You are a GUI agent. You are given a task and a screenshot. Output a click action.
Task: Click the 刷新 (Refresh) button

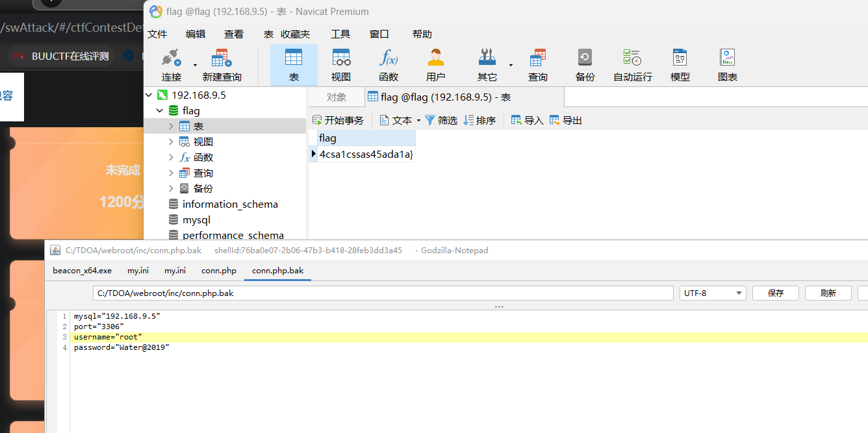point(828,293)
